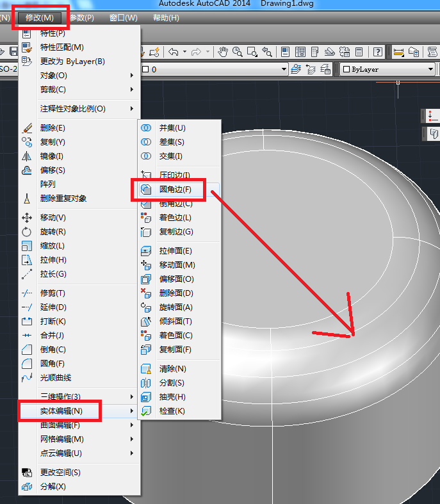Click the 拉伸面(E) extrude faces icon
Viewport: 440px width, 504px height.
[x=146, y=251]
